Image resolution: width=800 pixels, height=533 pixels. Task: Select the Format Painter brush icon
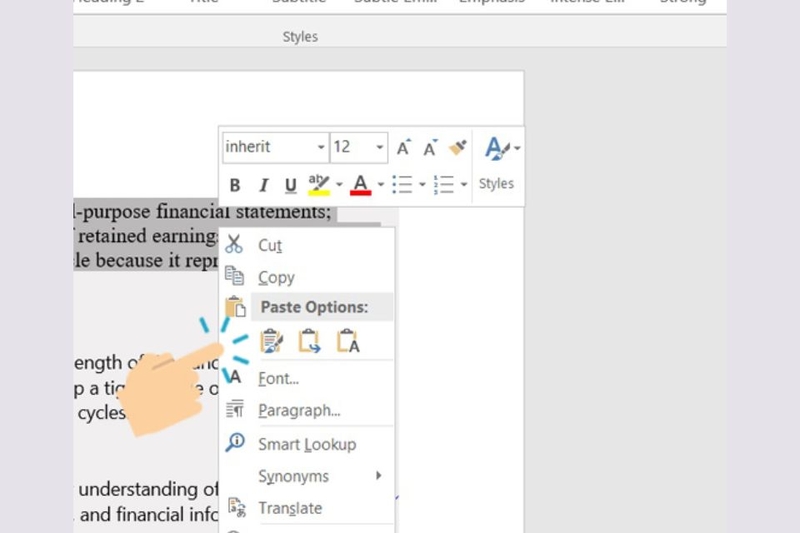click(x=458, y=147)
